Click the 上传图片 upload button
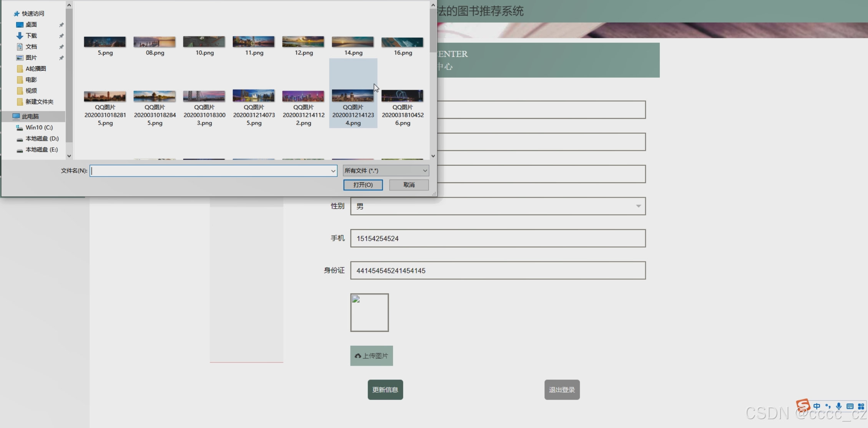 [x=372, y=356]
